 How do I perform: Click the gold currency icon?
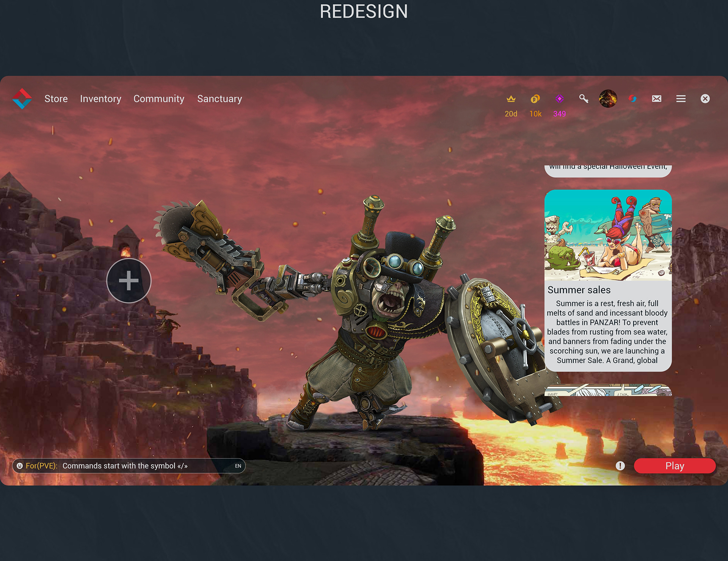535,98
